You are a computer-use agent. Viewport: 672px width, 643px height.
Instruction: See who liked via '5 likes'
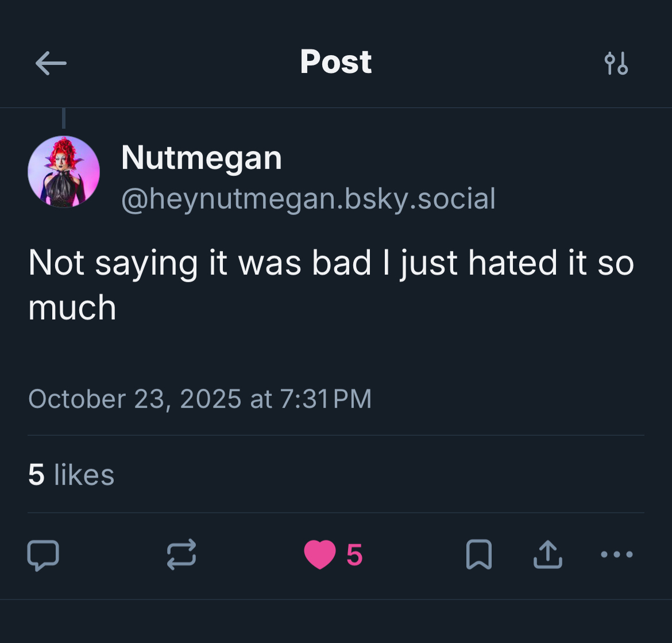click(x=71, y=475)
